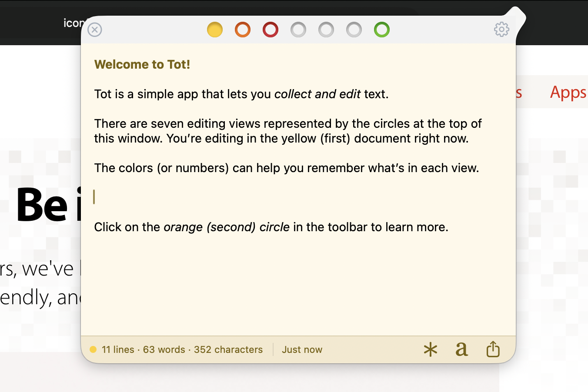Switch to the orange second document circle
This screenshot has height=392, width=588.
pos(243,30)
